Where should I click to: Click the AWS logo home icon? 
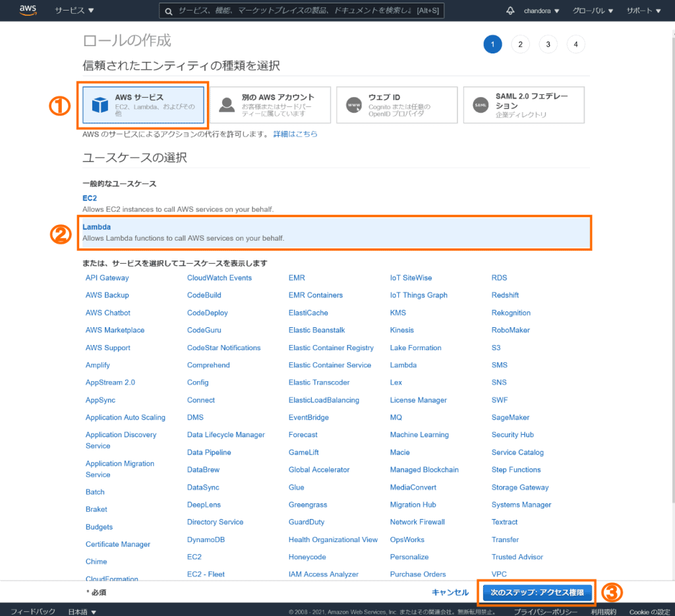pos(28,11)
